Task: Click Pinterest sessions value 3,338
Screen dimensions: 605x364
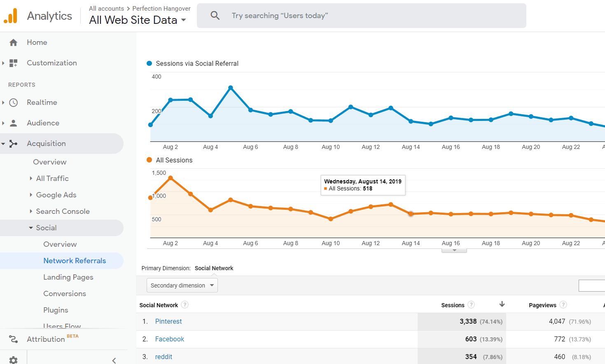Action: 468,322
